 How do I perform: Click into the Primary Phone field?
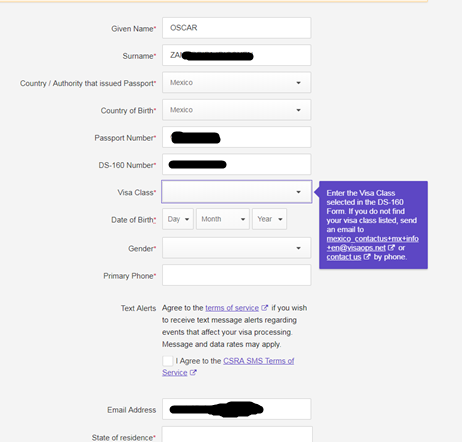(x=237, y=275)
